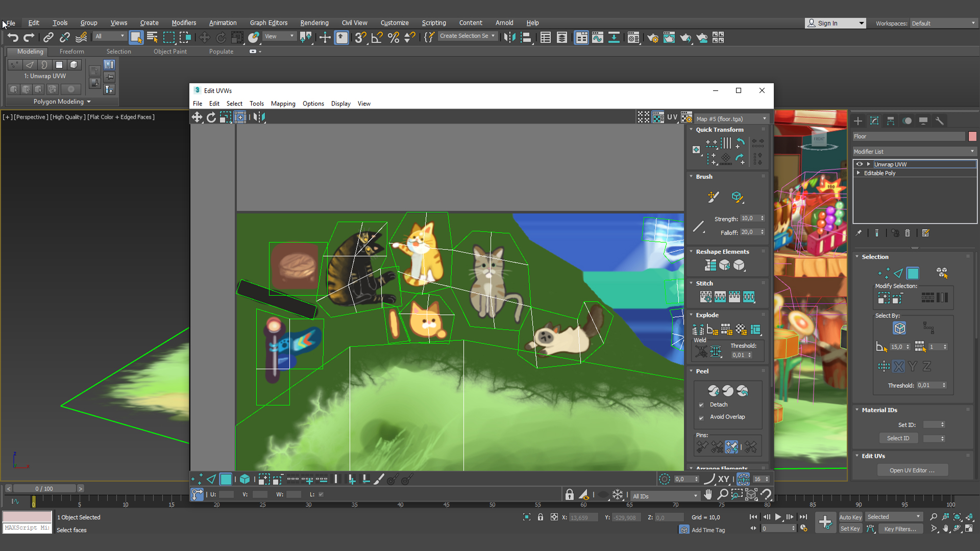
Task: Collapse the Material IDs rollout
Action: [x=857, y=410]
